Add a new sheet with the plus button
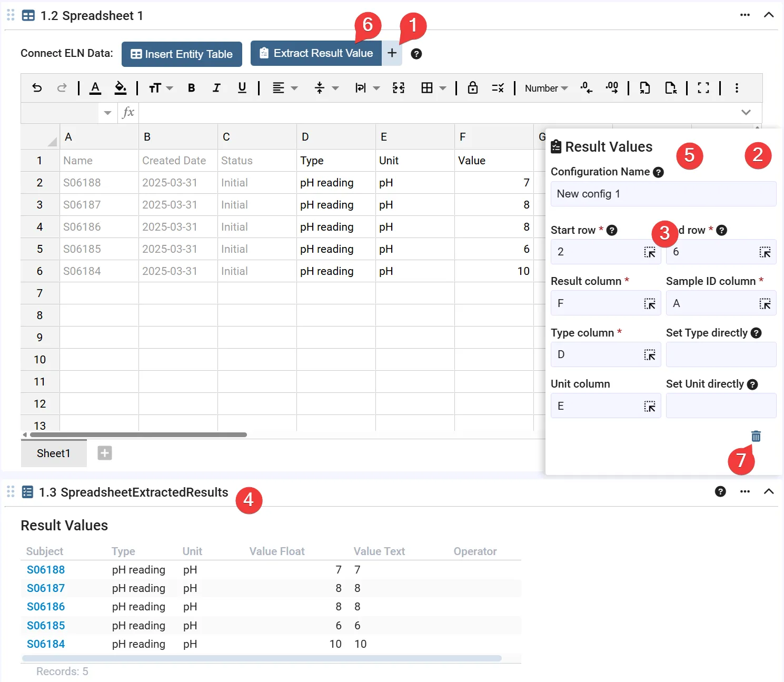The height and width of the screenshot is (682, 784). point(105,453)
